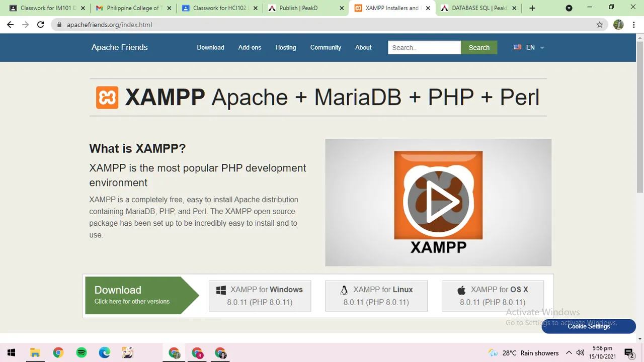Open taskbar clock and date
The image size is (644, 362).
coord(602,352)
